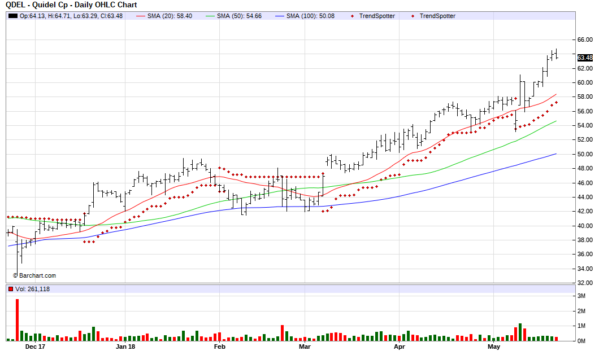Click the 48.00 price axis label
599x364 pixels.
(585, 168)
